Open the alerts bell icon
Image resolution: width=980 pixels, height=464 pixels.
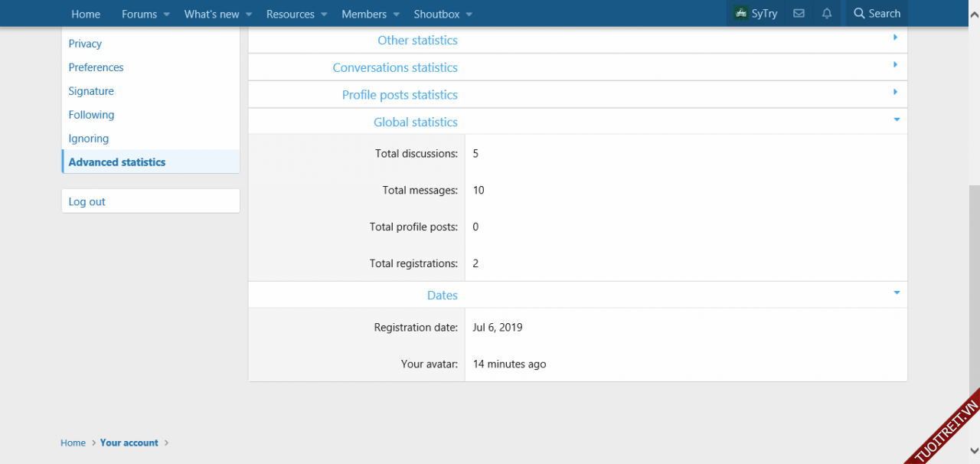point(827,14)
